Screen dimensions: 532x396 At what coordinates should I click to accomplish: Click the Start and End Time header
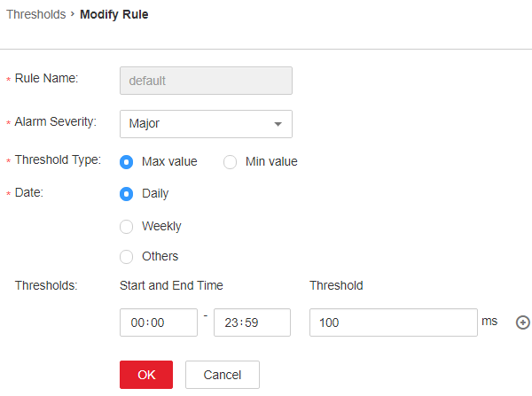[171, 285]
